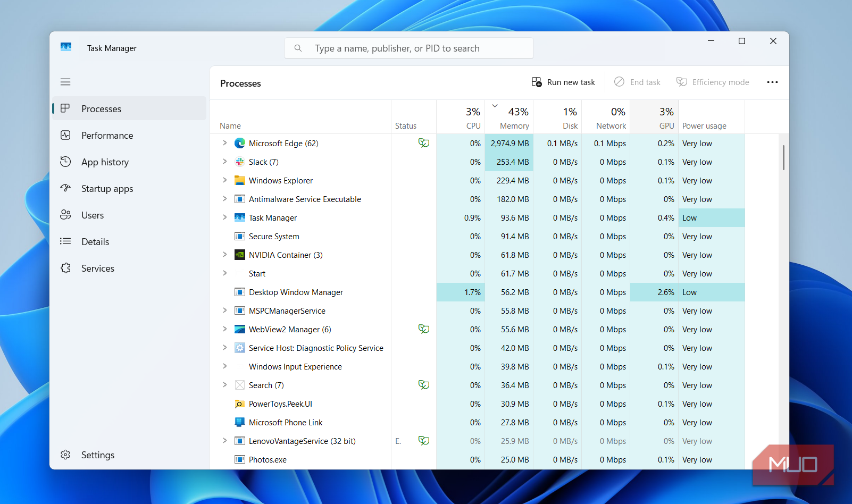
Task: Expand the NVIDIA Container process group
Action: (x=225, y=255)
